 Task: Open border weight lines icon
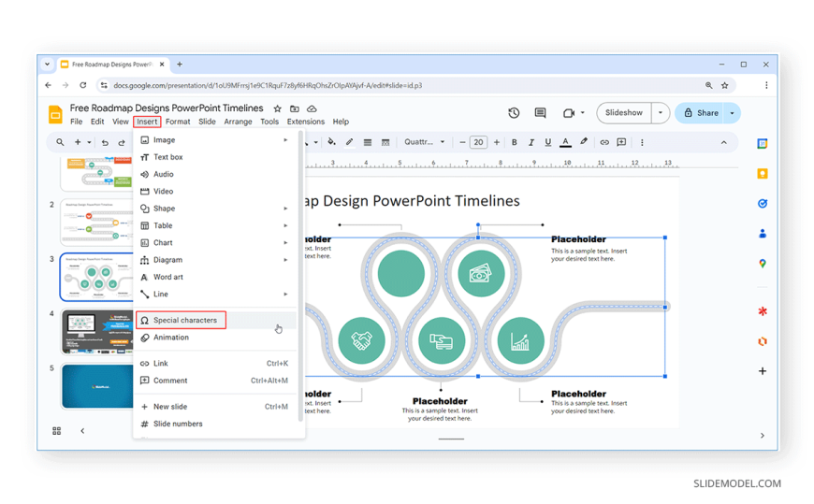pos(368,142)
